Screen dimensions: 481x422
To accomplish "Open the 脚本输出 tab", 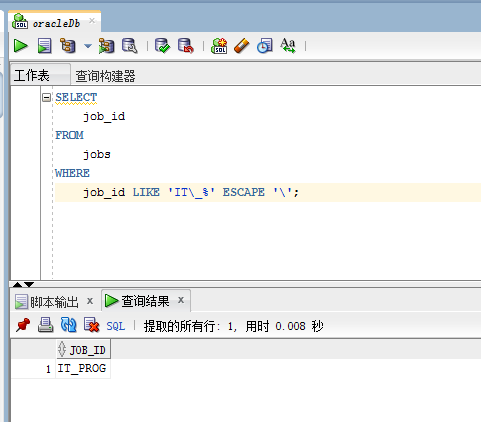I will click(54, 302).
